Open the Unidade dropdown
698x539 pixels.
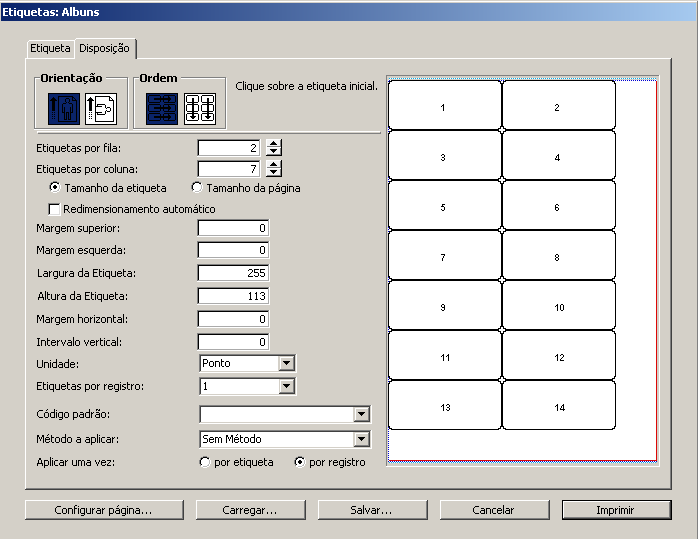pos(287,364)
